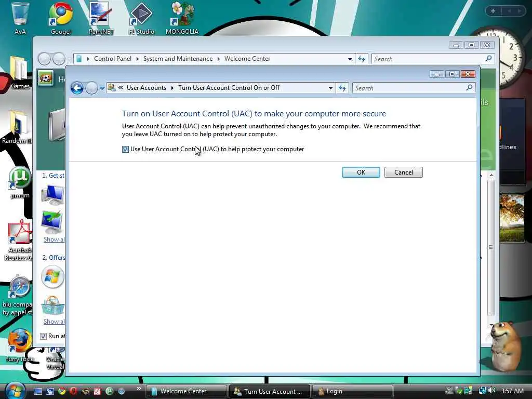This screenshot has height=399, width=532.
Task: Open the Pain.NET desktop shortcut
Action: pyautogui.click(x=101, y=19)
